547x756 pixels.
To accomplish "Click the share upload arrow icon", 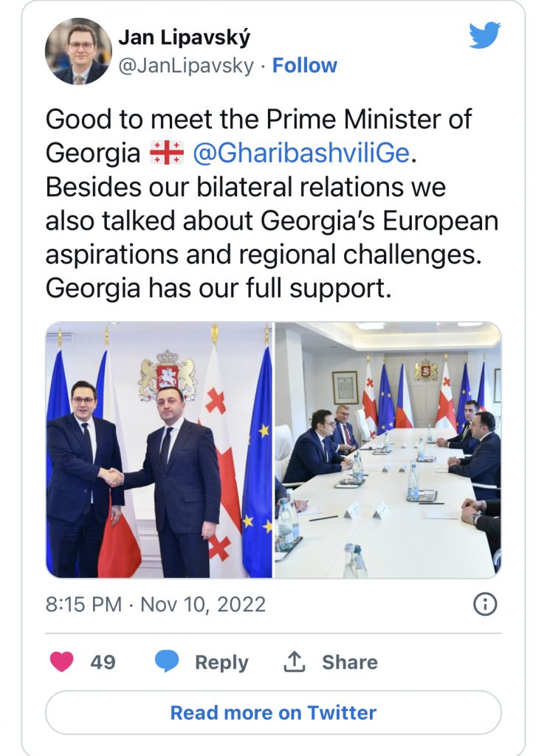I will click(x=295, y=661).
